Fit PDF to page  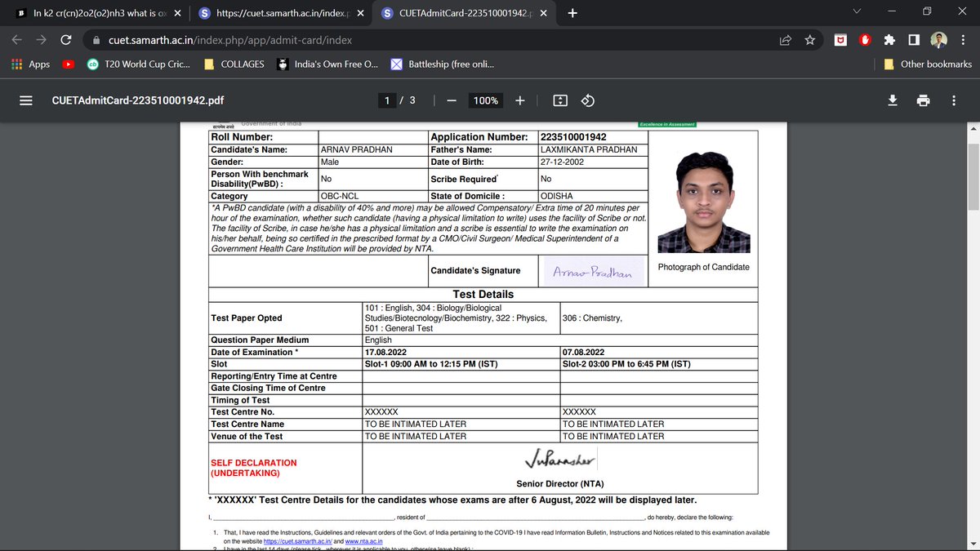pos(560,100)
